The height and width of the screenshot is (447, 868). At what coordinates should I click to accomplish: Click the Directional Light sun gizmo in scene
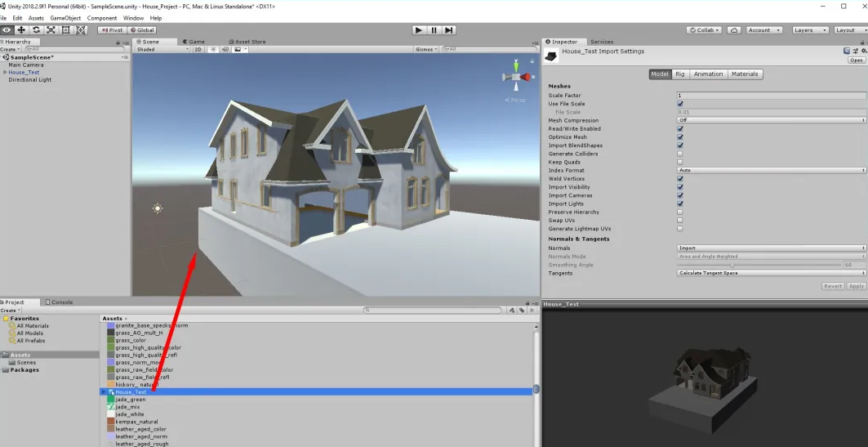[158, 208]
